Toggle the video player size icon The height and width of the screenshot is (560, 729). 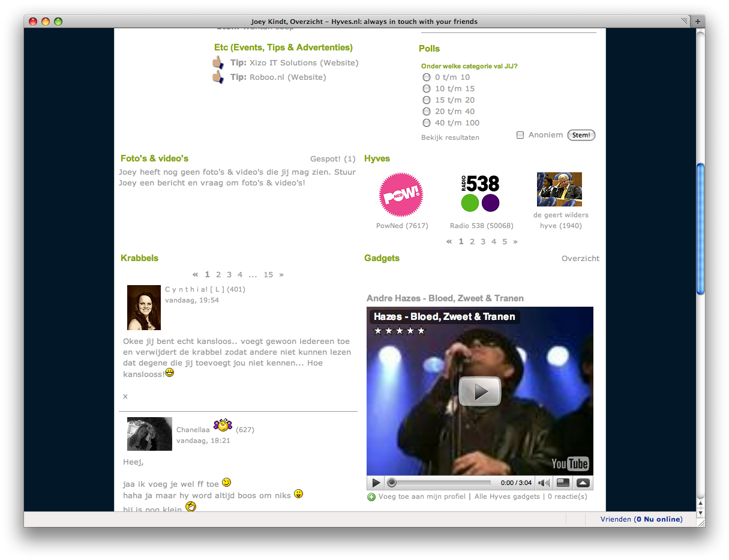563,483
